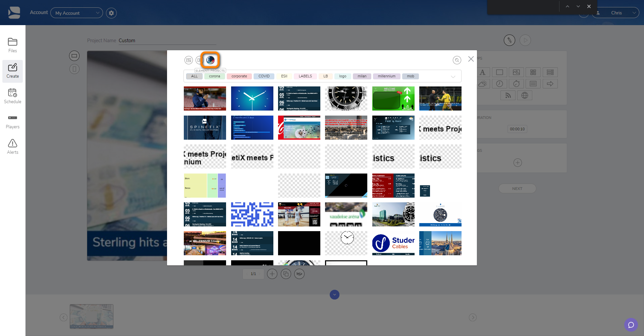Switch to preview play icon
The height and width of the screenshot is (336, 644).
pos(525,40)
